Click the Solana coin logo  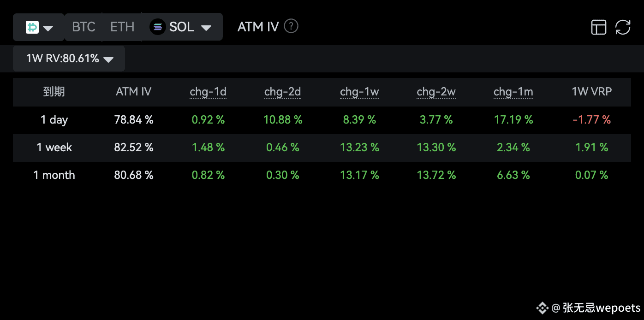[158, 27]
